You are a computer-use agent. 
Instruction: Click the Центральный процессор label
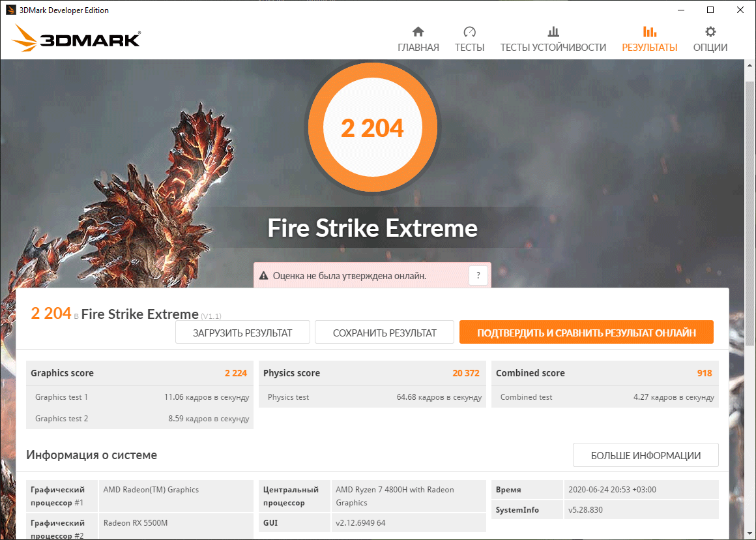click(x=291, y=496)
